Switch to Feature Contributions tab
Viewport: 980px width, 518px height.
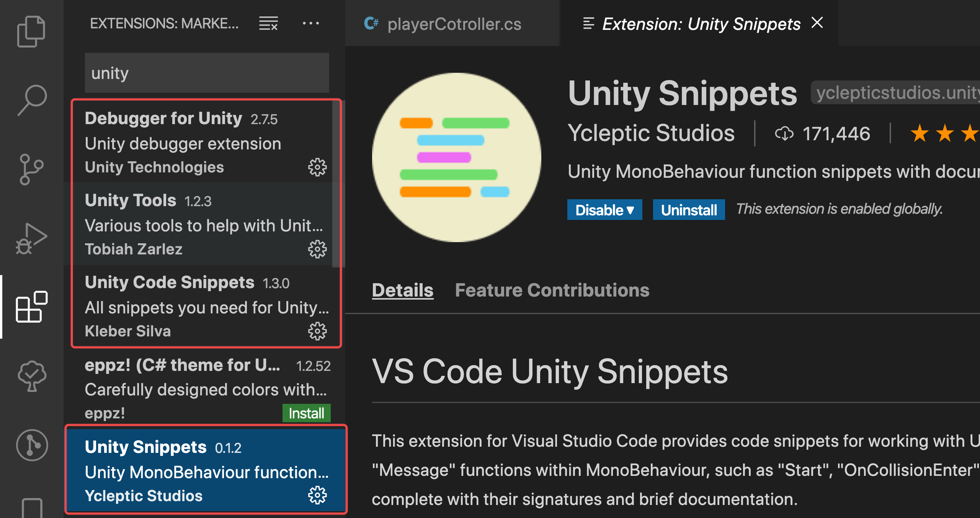click(x=552, y=290)
